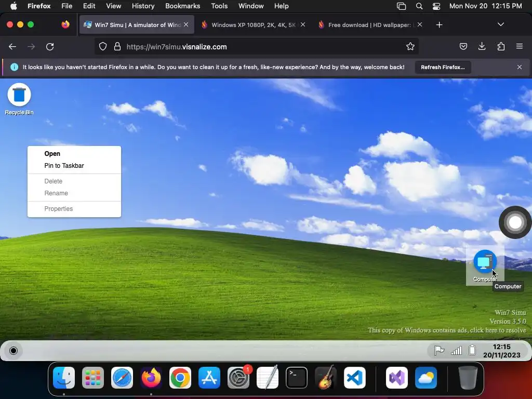
Task: Launch Google Chrome from the Dock
Action: (180, 378)
